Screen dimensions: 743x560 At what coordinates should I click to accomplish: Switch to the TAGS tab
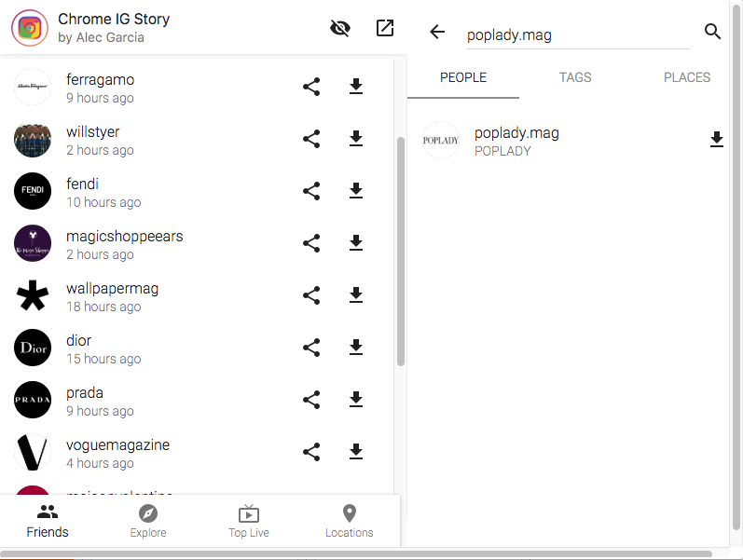(575, 77)
